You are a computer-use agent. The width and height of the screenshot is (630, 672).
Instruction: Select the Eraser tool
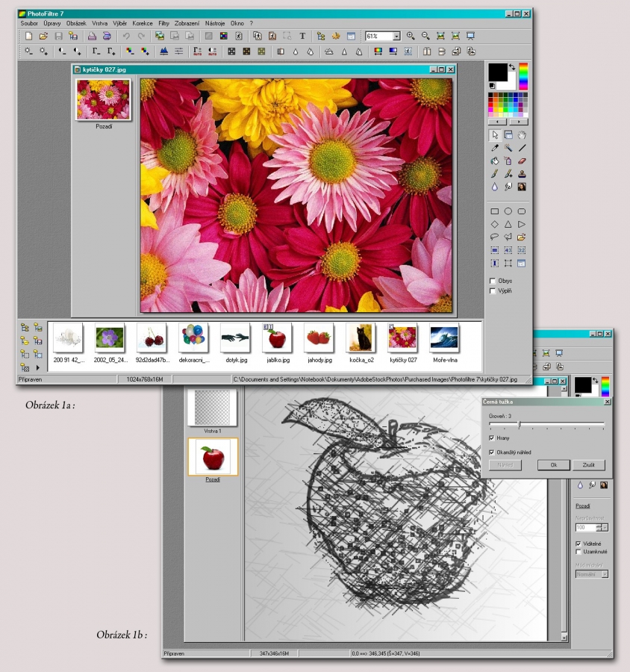[522, 161]
